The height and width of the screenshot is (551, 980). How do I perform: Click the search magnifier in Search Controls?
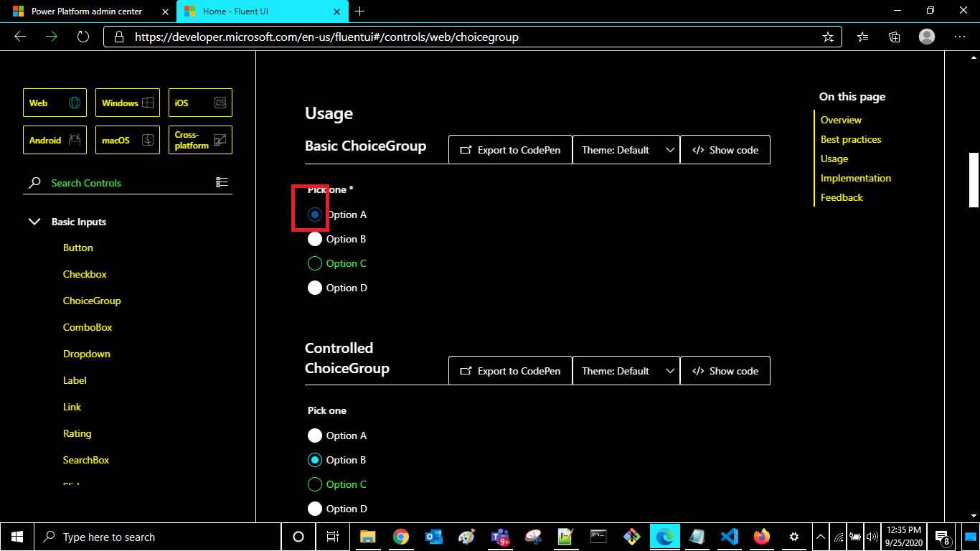[34, 182]
